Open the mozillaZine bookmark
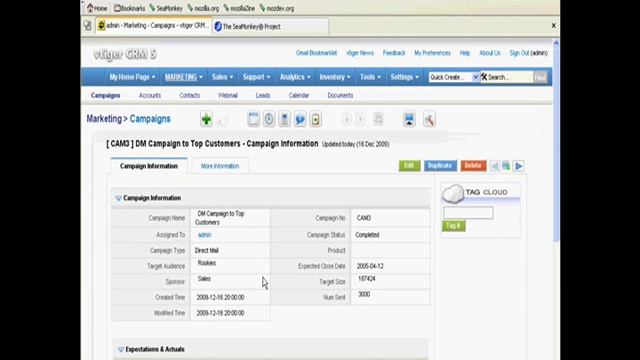The image size is (640, 360). (239, 8)
